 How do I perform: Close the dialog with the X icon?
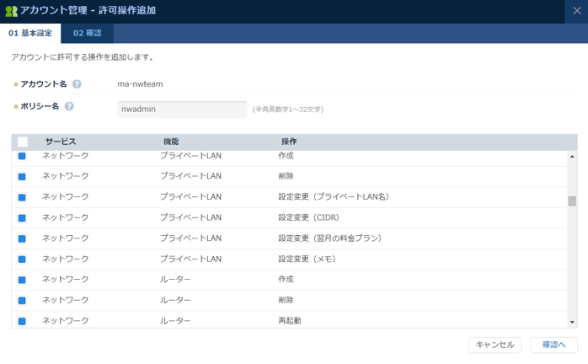point(576,11)
